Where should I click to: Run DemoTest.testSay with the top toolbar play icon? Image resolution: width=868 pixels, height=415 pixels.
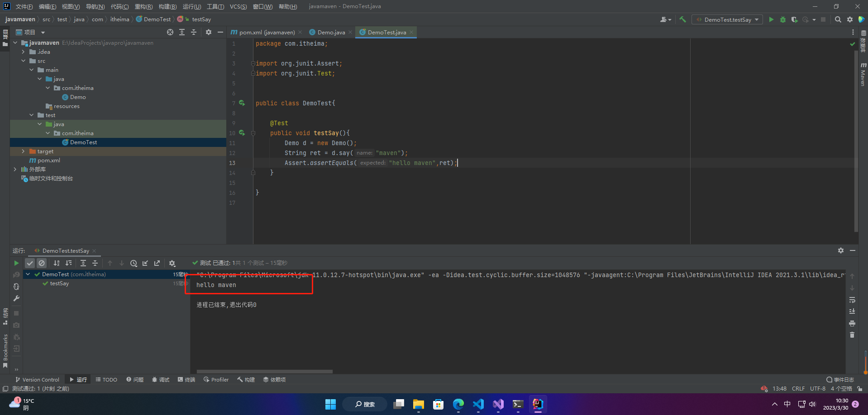click(771, 19)
